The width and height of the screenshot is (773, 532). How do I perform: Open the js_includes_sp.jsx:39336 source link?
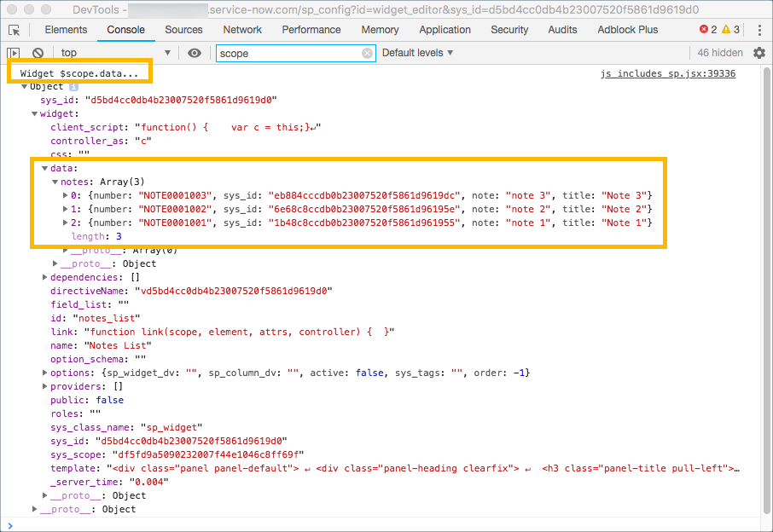(x=667, y=73)
